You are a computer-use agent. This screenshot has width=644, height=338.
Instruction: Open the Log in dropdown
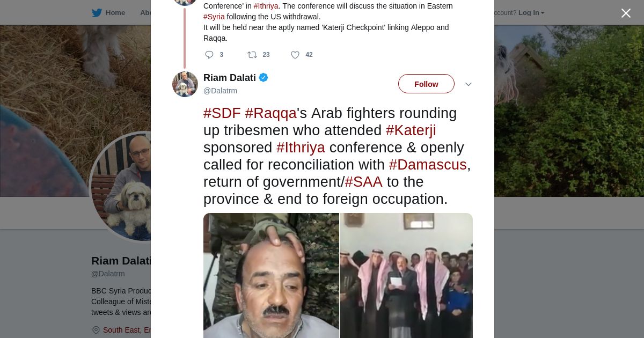click(531, 13)
